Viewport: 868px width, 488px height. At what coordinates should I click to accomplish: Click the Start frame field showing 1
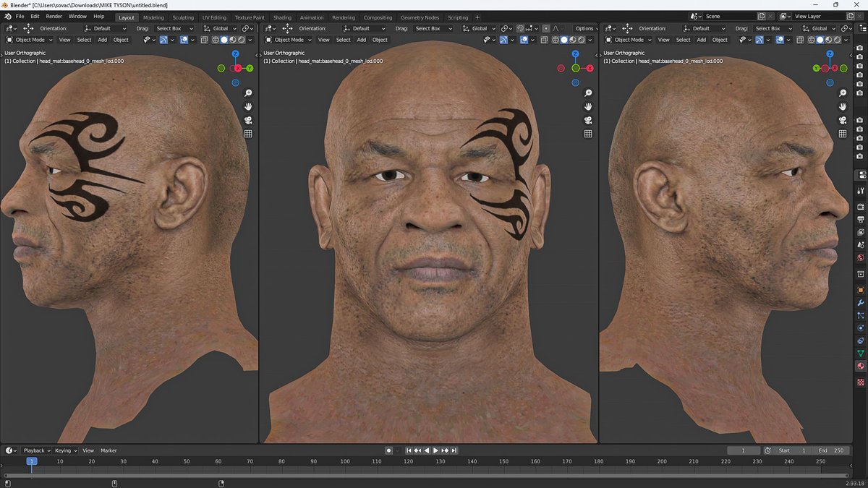tap(793, 450)
